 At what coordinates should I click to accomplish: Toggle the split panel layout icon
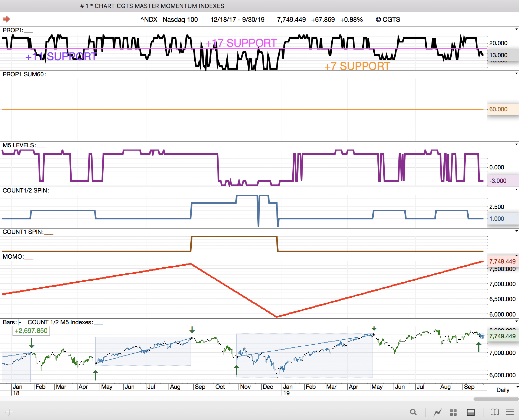click(471, 412)
